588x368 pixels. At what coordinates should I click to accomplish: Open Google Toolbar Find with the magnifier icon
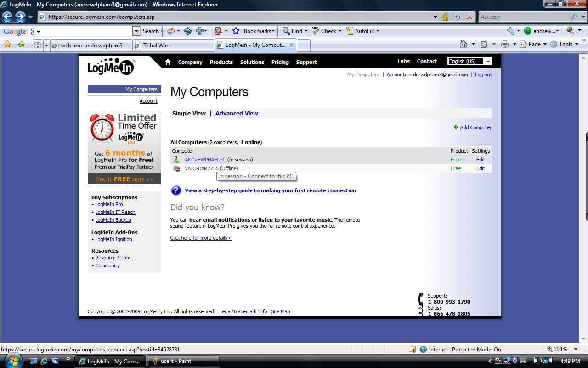286,31
